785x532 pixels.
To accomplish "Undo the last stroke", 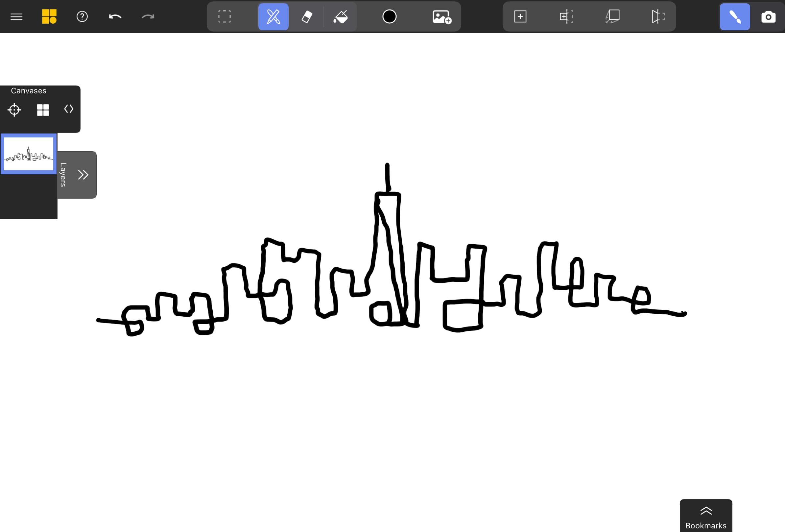I will coord(115,16).
